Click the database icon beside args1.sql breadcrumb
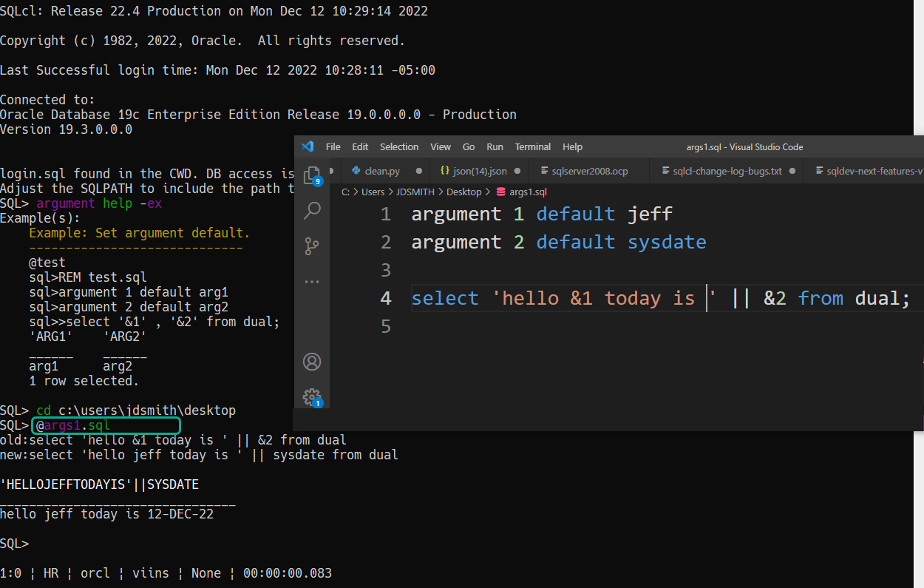 [x=500, y=192]
